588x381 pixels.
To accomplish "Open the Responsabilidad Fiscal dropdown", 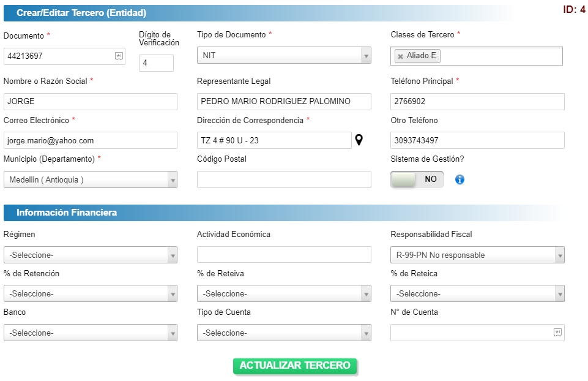I will tap(477, 255).
